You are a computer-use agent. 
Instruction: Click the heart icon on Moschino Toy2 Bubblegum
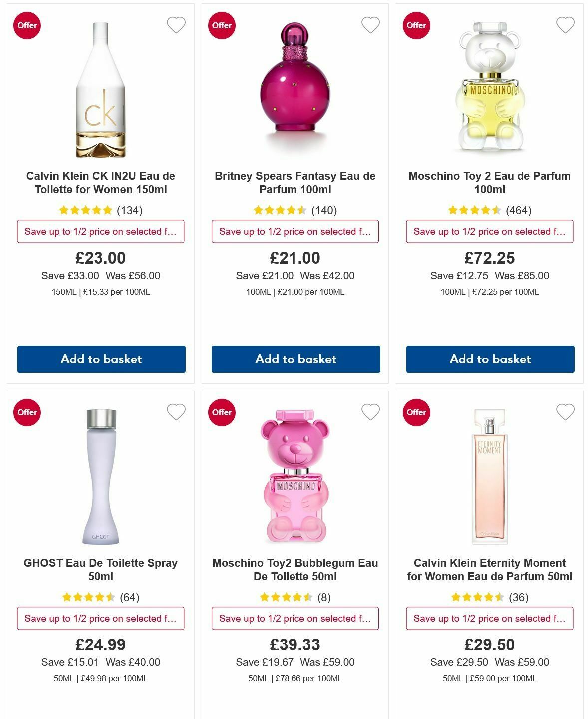point(370,412)
